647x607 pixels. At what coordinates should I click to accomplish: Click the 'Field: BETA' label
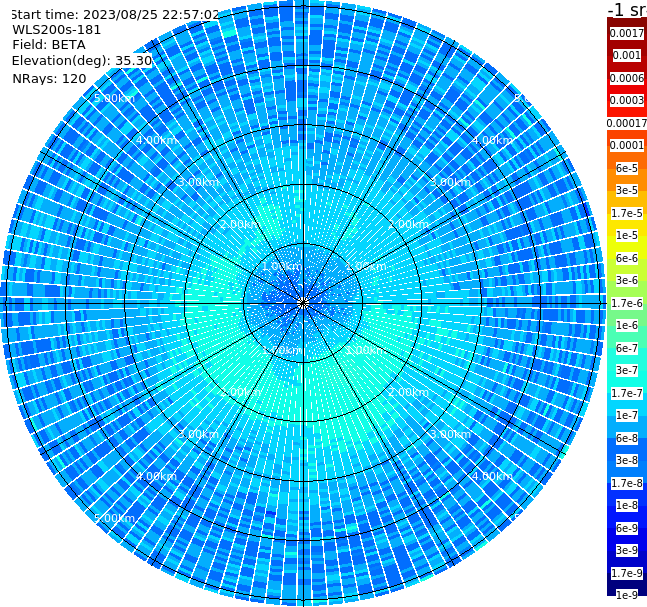[49, 45]
